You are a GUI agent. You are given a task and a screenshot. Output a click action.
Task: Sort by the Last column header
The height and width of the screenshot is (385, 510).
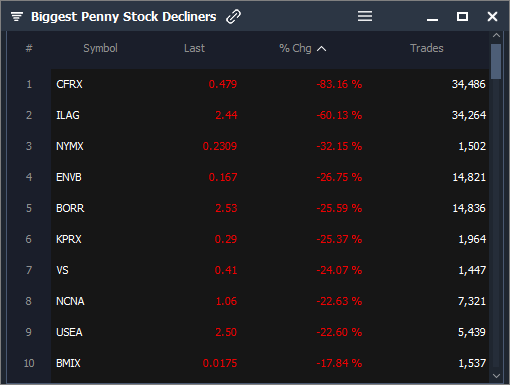[194, 48]
